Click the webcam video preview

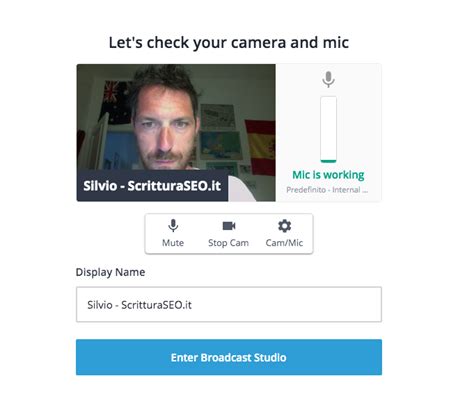click(176, 133)
